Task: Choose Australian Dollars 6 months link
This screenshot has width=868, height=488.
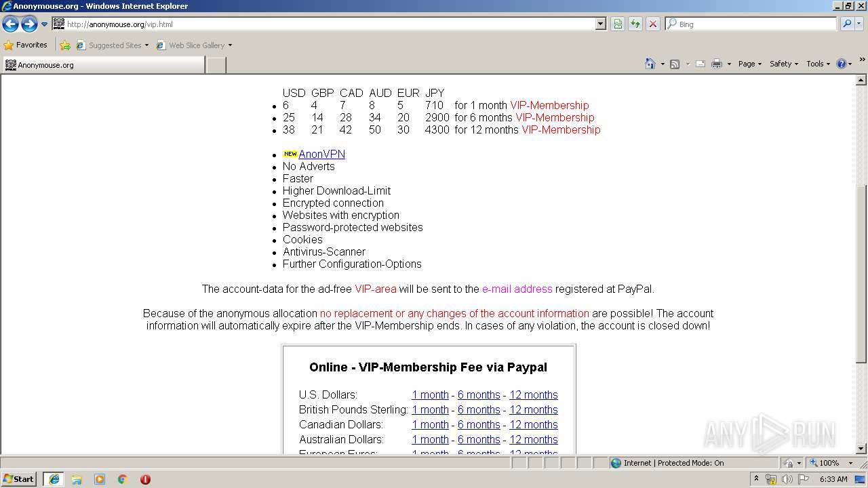Action: pyautogui.click(x=479, y=439)
